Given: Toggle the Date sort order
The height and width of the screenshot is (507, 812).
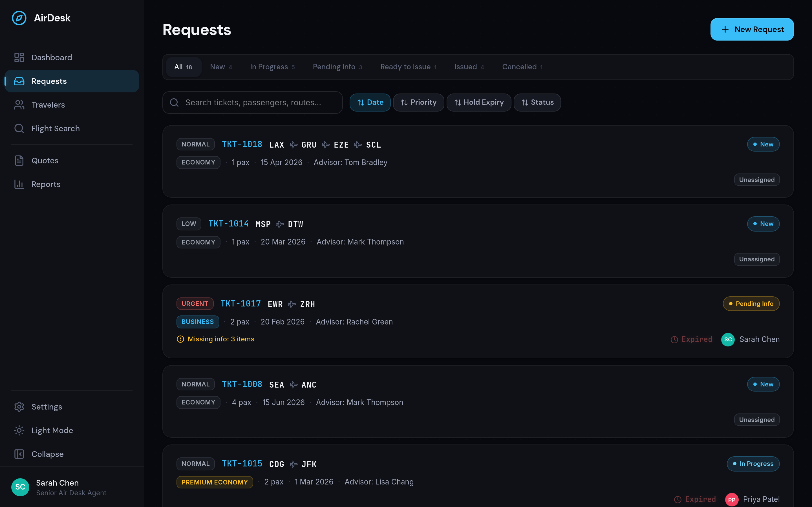Looking at the screenshot, I should (x=370, y=102).
